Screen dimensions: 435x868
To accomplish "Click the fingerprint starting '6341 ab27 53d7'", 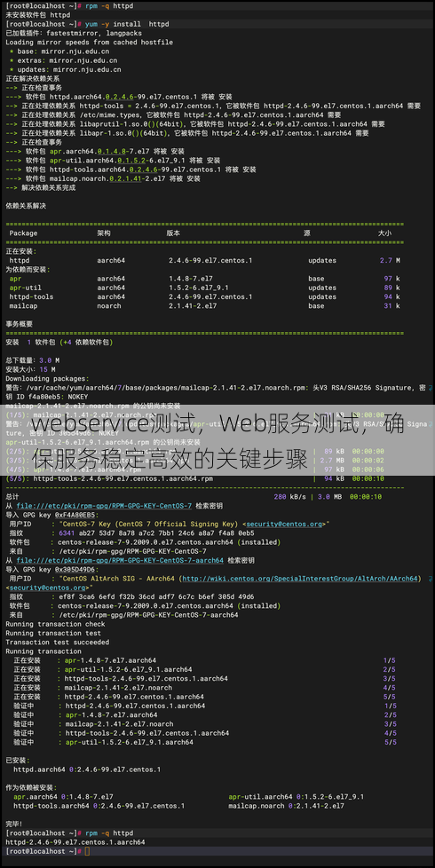I will 156,533.
